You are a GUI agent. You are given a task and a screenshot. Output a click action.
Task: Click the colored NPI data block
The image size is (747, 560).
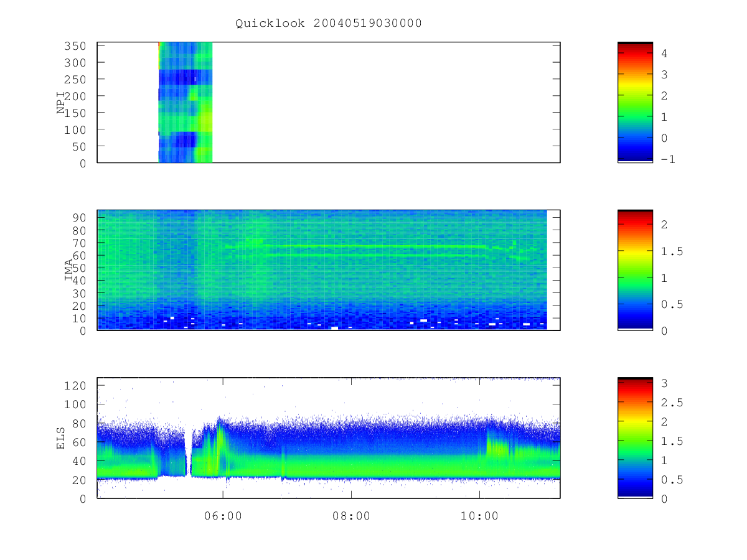coord(186,103)
